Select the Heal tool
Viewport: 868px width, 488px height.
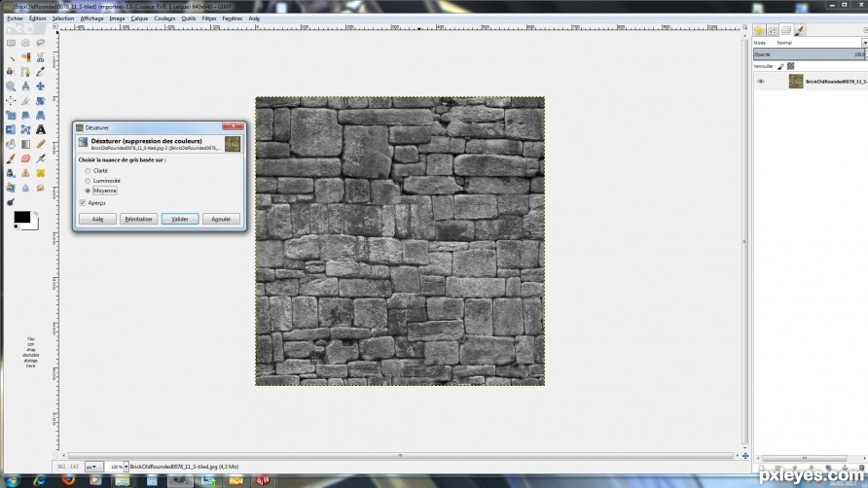(x=41, y=173)
